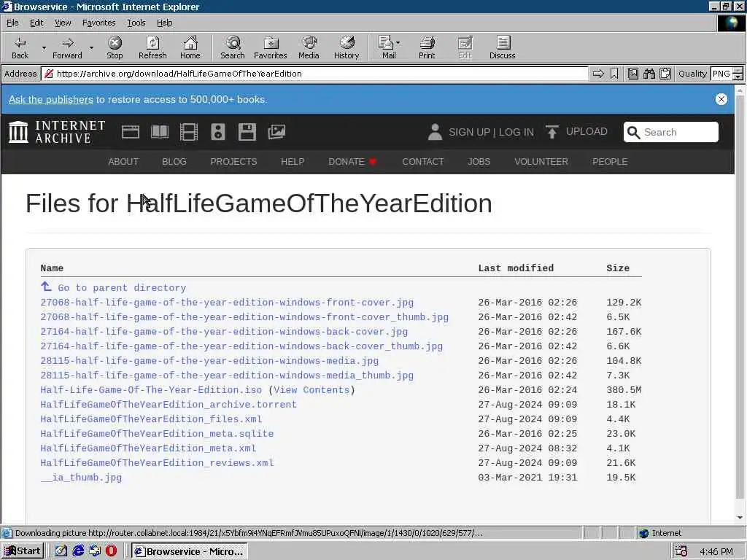Download Half-Life-Game-Of-The-Year-Edition.iso
Image resolution: width=747 pixels, height=560 pixels.
pos(151,390)
